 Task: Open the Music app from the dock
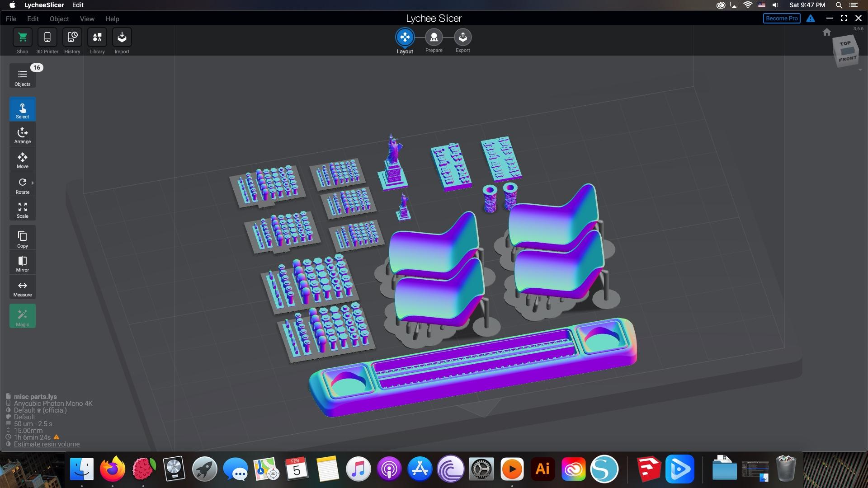359,469
